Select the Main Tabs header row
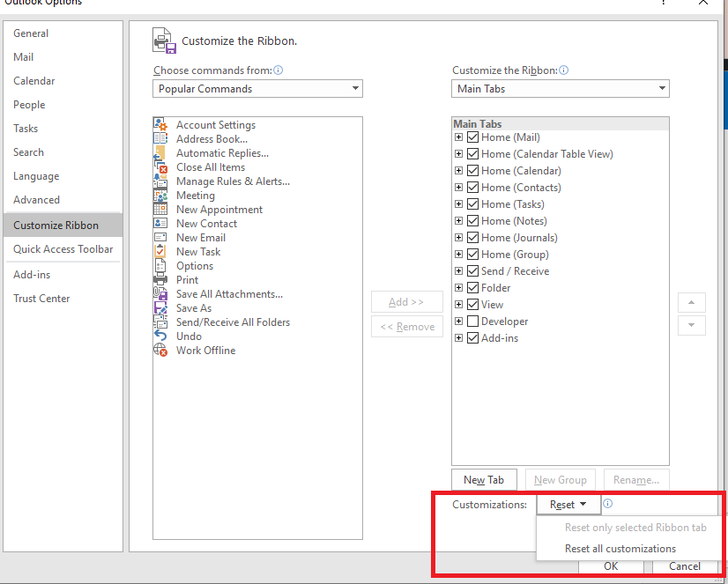728x584 pixels. [561, 124]
